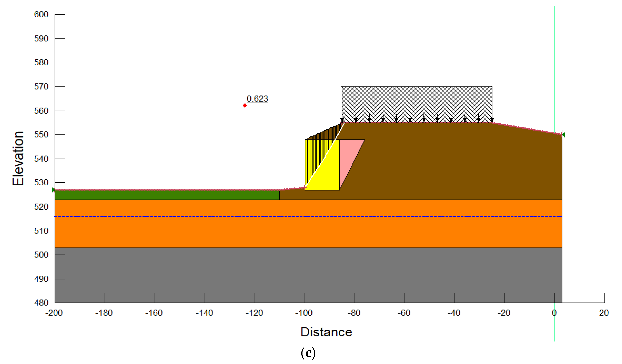This screenshot has height=364, width=622.
Task: Click the Distance axis title
Action: [x=326, y=332]
